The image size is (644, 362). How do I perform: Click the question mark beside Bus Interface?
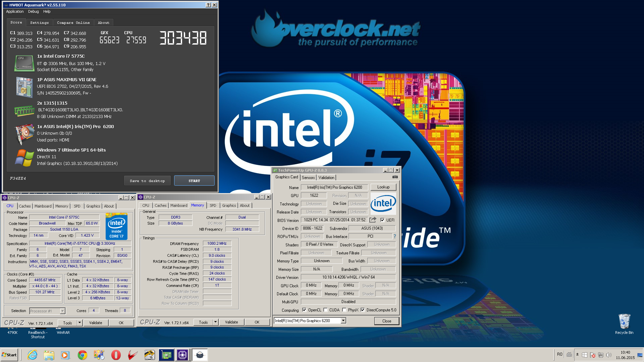[x=394, y=236]
